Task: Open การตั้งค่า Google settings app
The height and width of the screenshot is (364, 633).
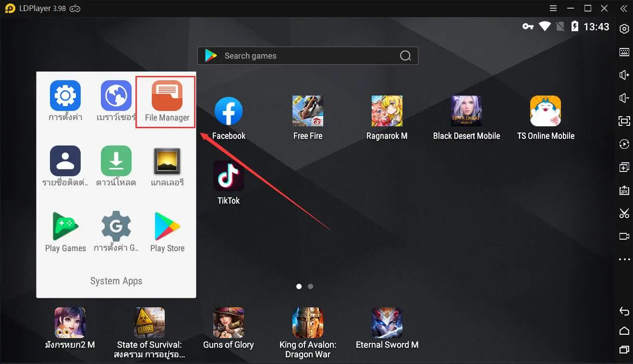Action: point(116,232)
